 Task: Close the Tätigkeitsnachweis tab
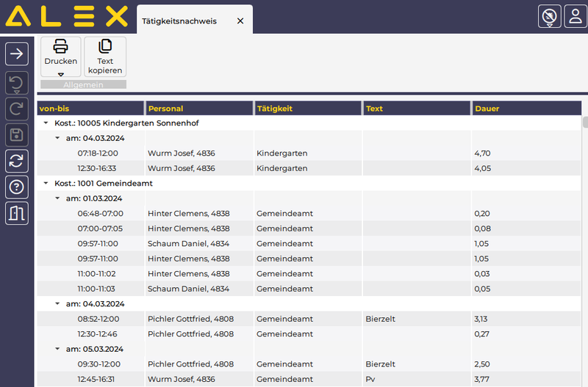[x=240, y=21]
